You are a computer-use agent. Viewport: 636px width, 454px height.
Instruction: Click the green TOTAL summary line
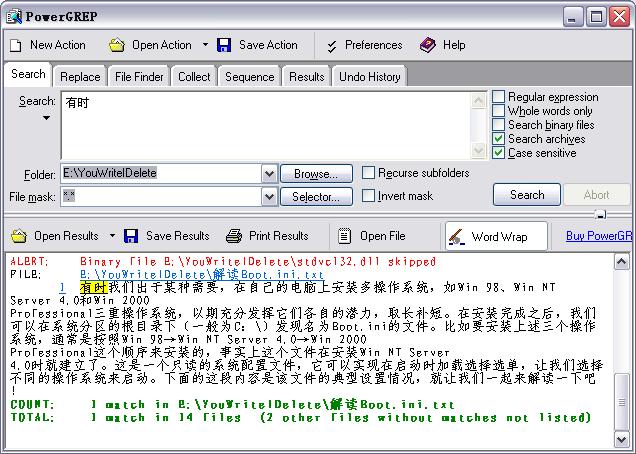pos(301,417)
